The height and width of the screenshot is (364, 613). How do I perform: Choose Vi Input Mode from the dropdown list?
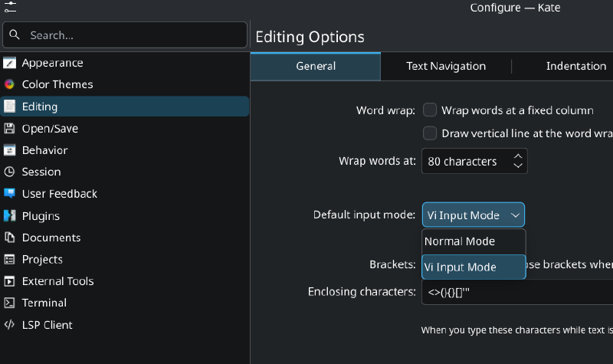pos(474,267)
